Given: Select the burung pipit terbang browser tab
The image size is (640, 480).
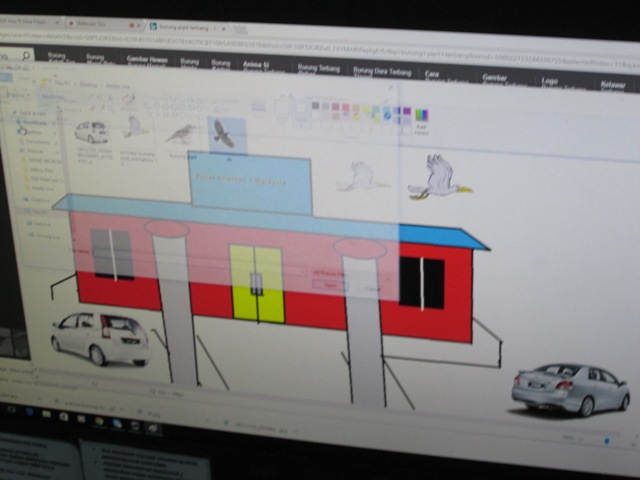Looking at the screenshot, I should 186,27.
